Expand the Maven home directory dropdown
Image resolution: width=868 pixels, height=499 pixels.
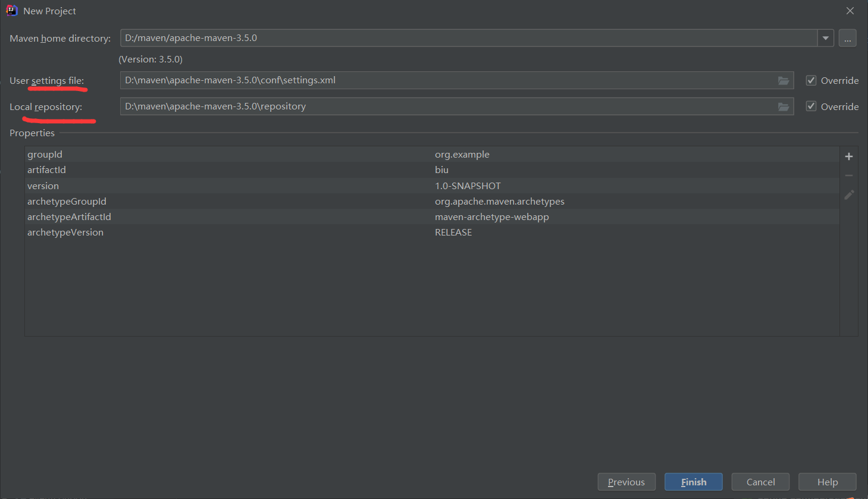825,38
